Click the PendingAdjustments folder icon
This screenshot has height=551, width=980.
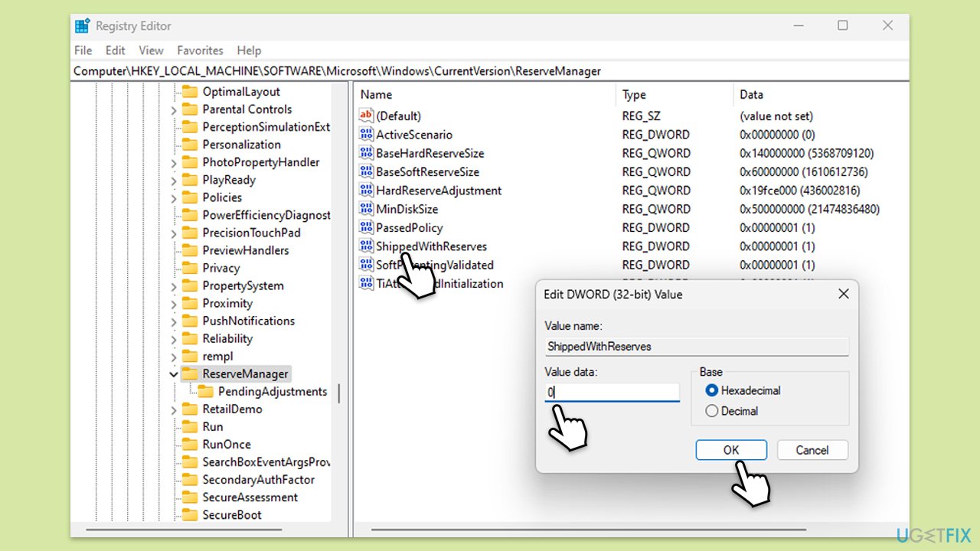[205, 391]
